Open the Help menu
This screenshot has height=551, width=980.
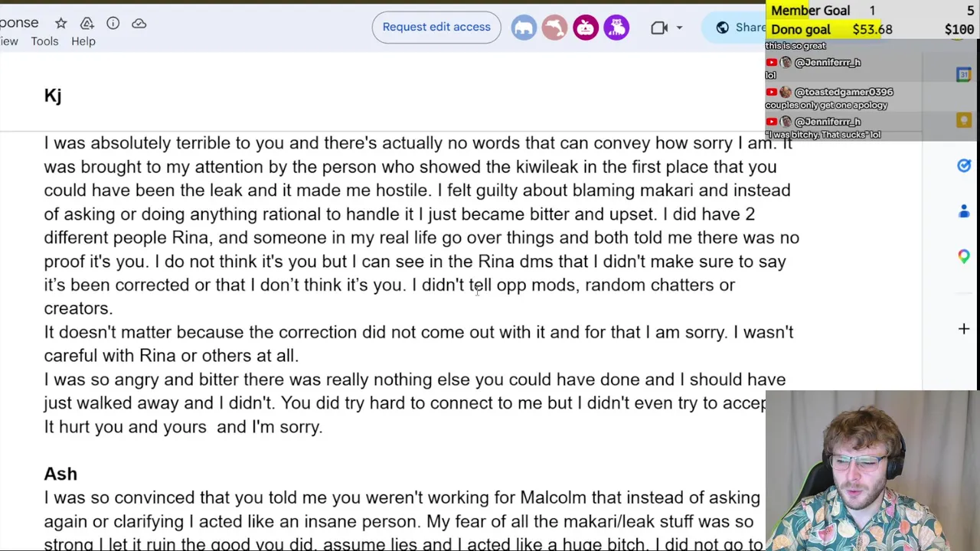tap(83, 41)
